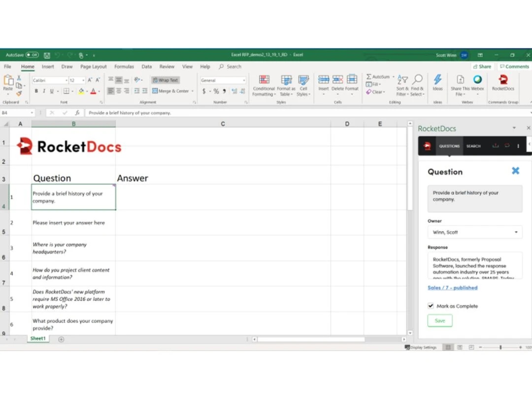Click Share This File in Webex
The width and height of the screenshot is (532, 399).
[460, 86]
